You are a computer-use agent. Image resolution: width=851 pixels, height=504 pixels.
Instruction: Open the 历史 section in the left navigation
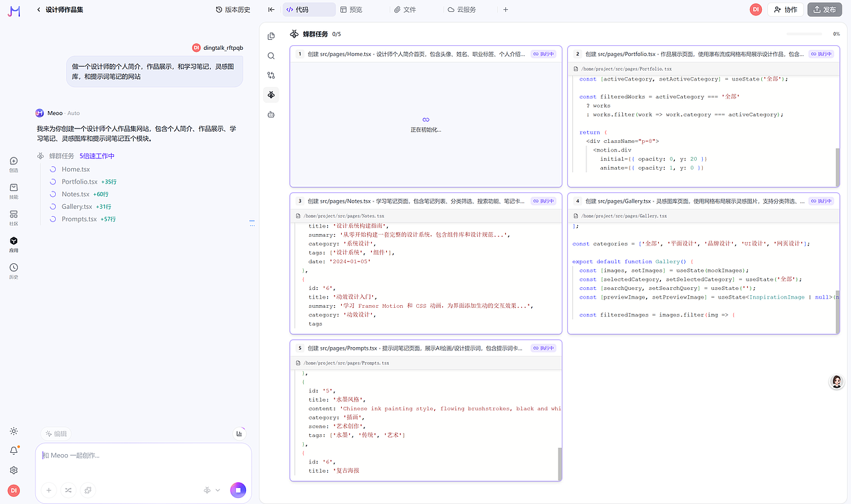click(13, 271)
